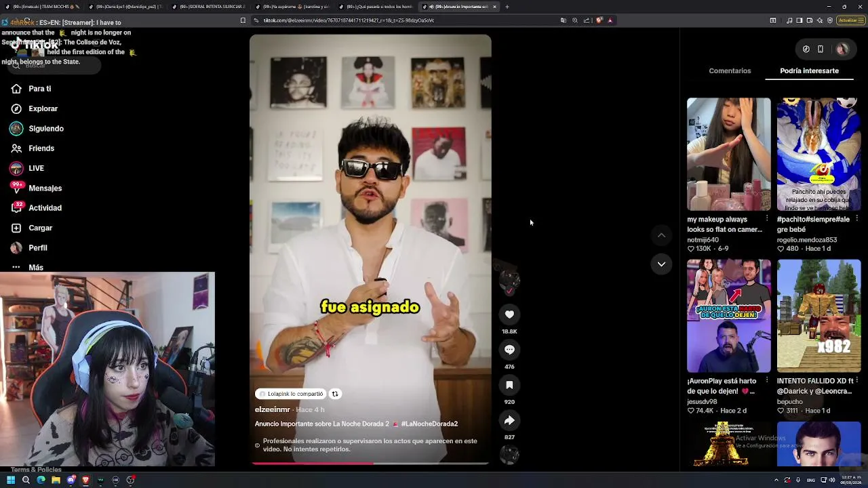The width and height of the screenshot is (868, 488).
Task: Click the repost icon next to Lolapink
Action: tap(335, 394)
